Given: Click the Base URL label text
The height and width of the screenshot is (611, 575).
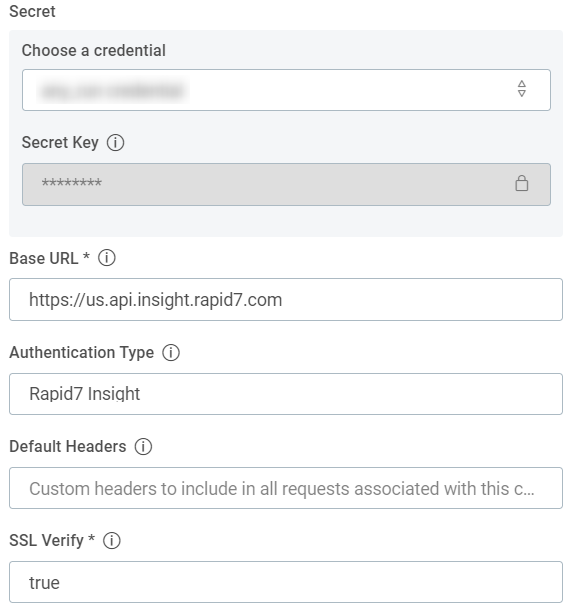Looking at the screenshot, I should [44, 258].
